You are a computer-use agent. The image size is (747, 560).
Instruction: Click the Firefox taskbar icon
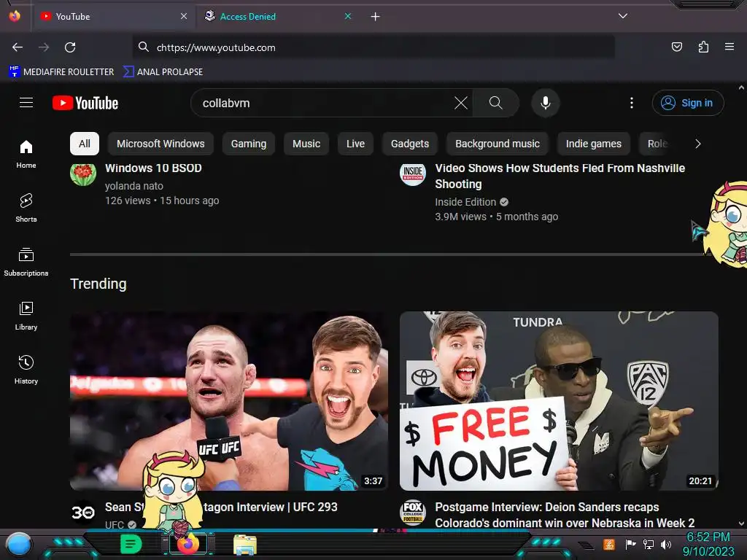(188, 544)
